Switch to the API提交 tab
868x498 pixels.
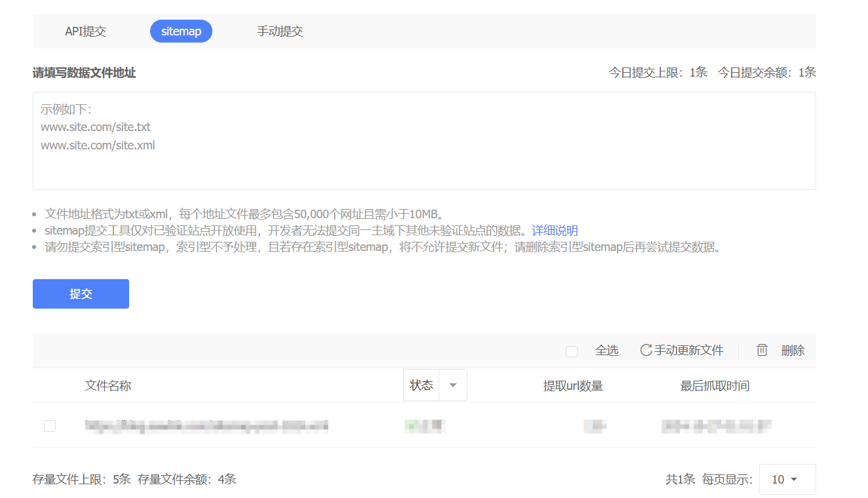pos(85,31)
